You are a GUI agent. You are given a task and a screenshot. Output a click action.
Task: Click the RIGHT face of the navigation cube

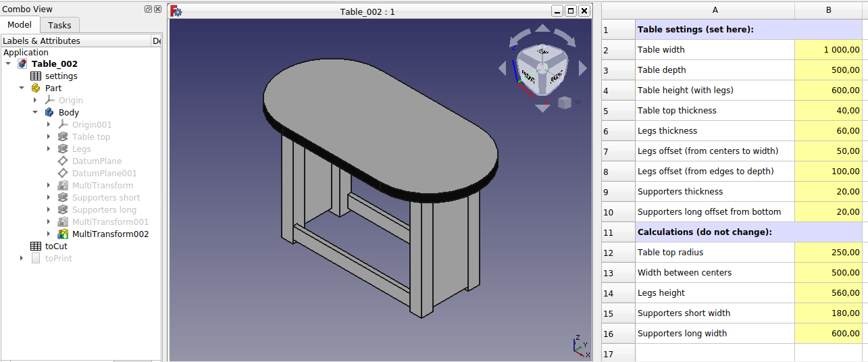(557, 76)
